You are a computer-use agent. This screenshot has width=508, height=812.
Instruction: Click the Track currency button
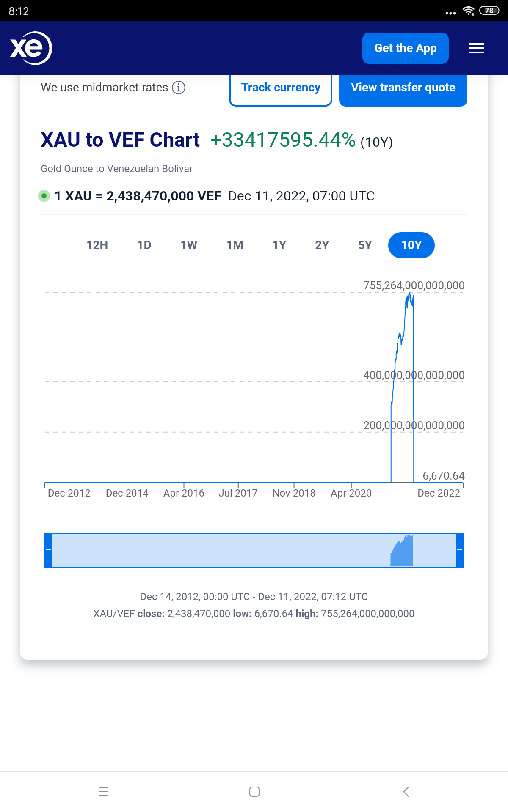pos(281,88)
